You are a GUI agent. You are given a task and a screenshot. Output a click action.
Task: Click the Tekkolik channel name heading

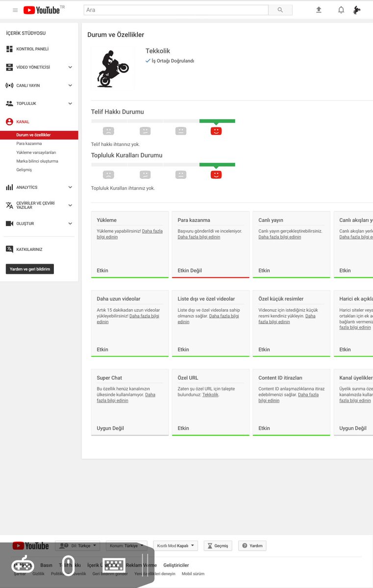158,51
